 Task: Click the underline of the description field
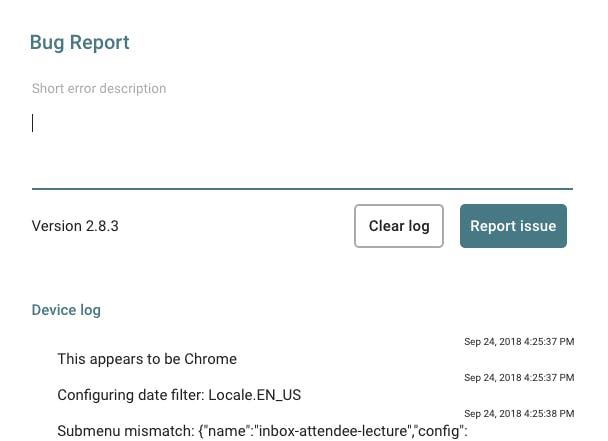pos(302,188)
